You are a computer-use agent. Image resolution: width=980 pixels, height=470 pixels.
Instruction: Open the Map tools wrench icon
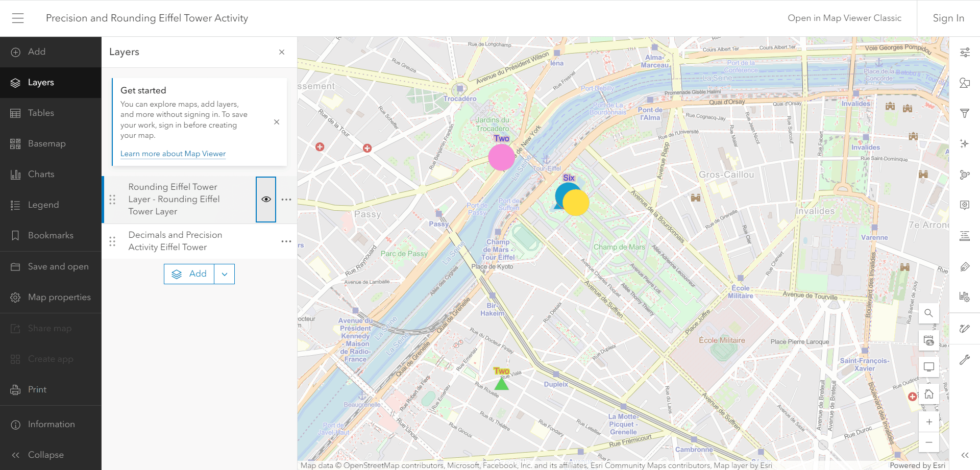pyautogui.click(x=964, y=360)
